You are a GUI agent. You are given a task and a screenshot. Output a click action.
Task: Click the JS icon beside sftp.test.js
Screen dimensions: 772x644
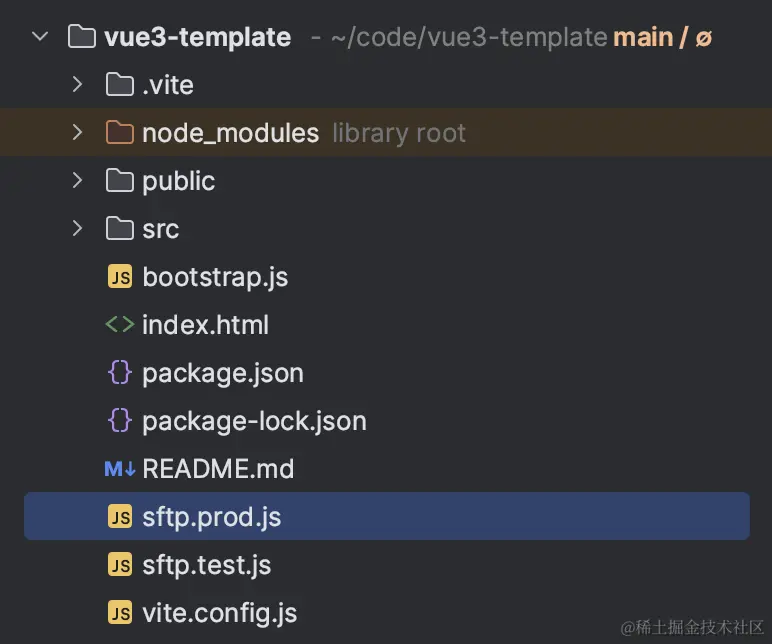(120, 566)
